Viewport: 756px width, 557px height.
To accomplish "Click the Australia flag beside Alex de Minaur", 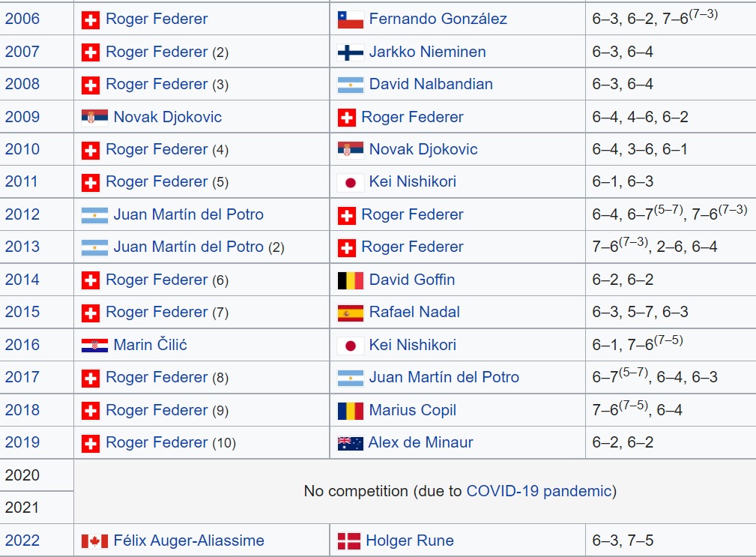I will pyautogui.click(x=351, y=443).
